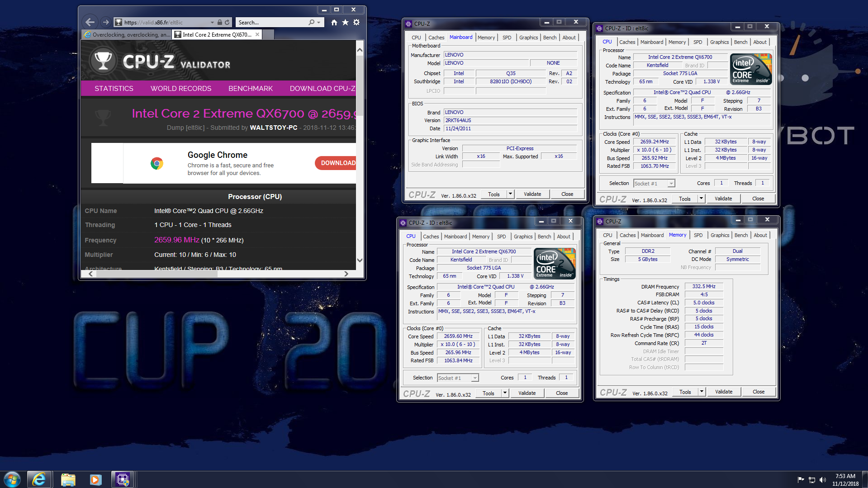The height and width of the screenshot is (488, 868).
Task: Select Mainboard tab in lower ID window
Action: 455,237
